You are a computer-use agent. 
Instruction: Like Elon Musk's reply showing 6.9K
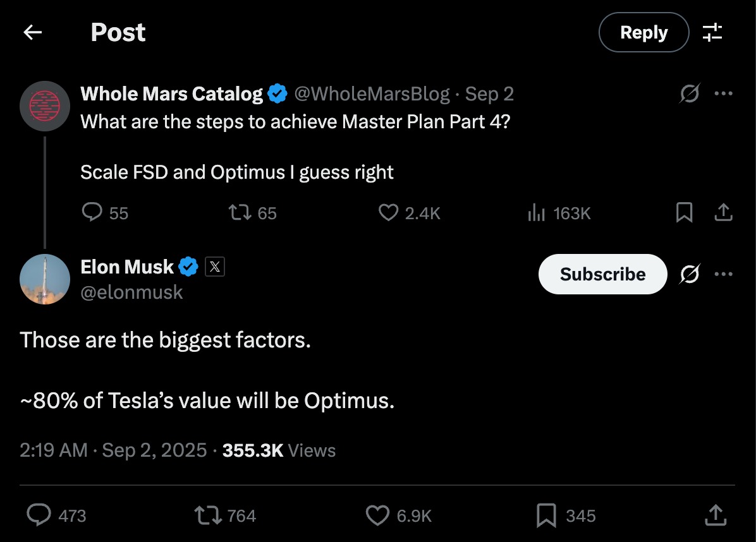pyautogui.click(x=377, y=515)
